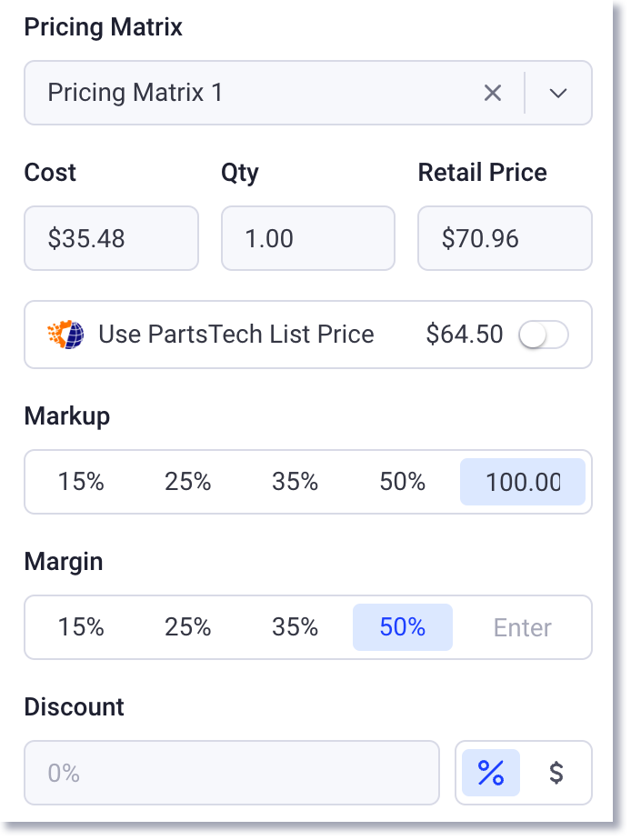631x840 pixels.
Task: Expand the Pricing Matrix dropdown
Action: click(x=558, y=93)
